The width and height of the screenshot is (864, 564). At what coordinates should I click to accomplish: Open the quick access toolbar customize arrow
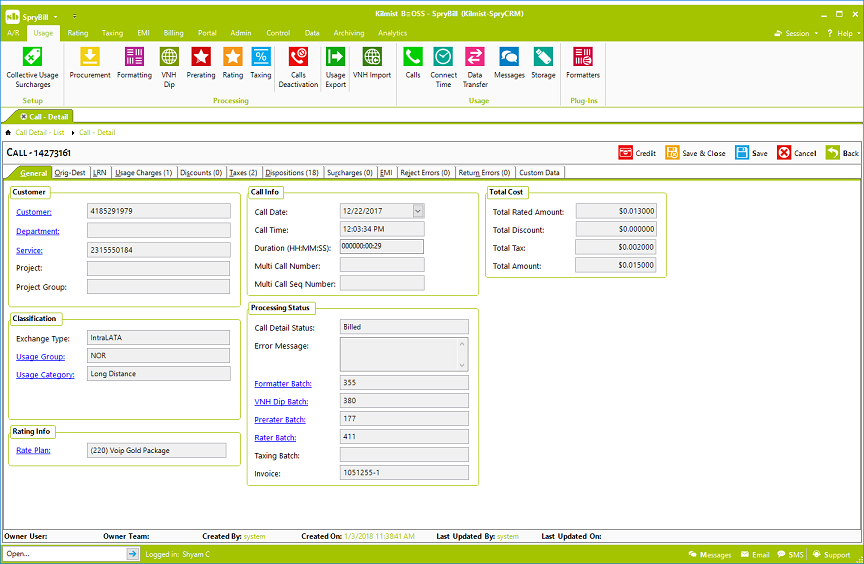[74, 17]
